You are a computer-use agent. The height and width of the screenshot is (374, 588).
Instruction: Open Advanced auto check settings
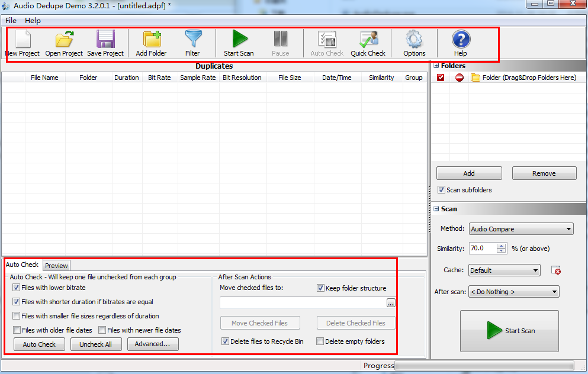coord(153,344)
